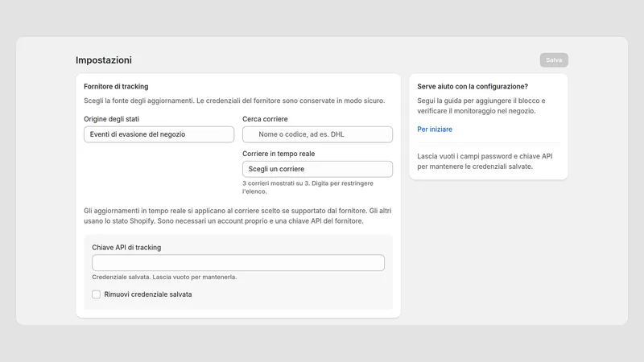Click the Impostazioni page heading
Screen dimensions: 644x362
tap(104, 60)
